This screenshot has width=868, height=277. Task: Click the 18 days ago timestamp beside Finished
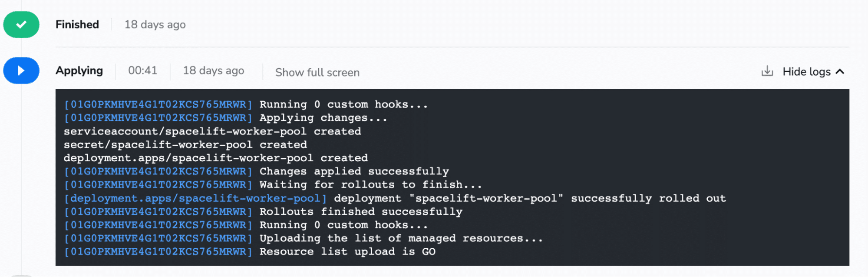[155, 25]
